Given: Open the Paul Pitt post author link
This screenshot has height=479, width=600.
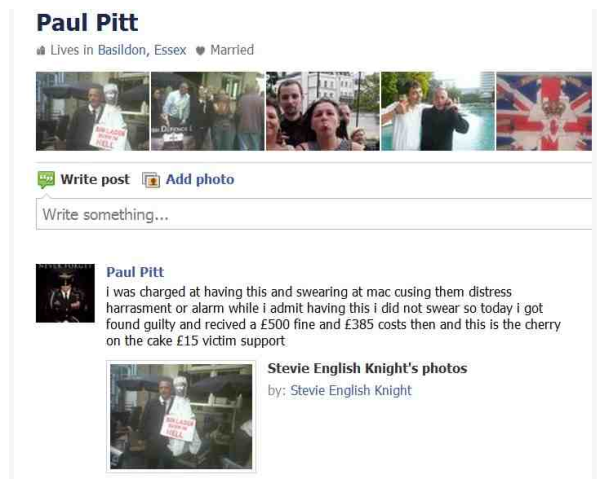Looking at the screenshot, I should (x=135, y=272).
